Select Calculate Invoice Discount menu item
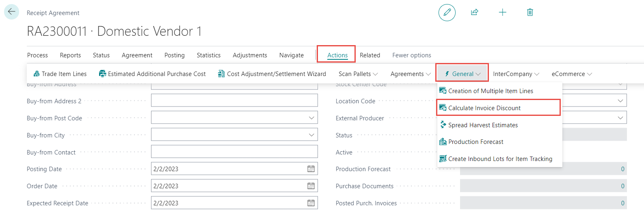Viewport: 644px width, 224px height. (x=484, y=108)
